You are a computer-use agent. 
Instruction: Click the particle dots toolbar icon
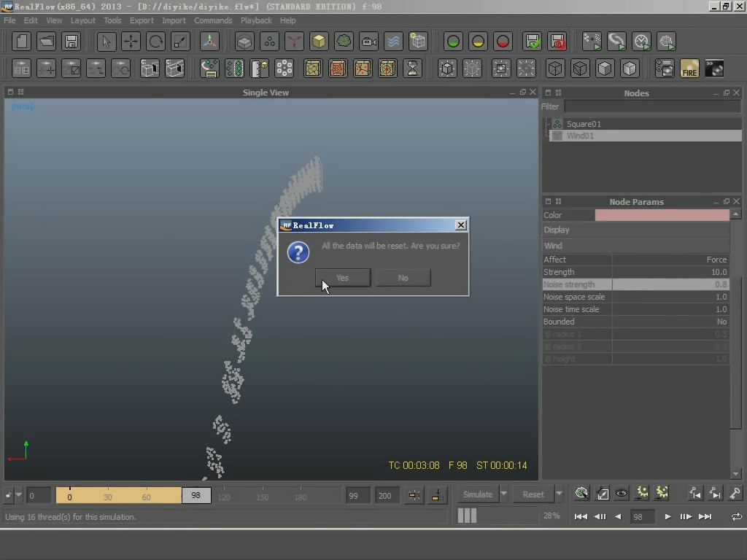click(x=284, y=69)
